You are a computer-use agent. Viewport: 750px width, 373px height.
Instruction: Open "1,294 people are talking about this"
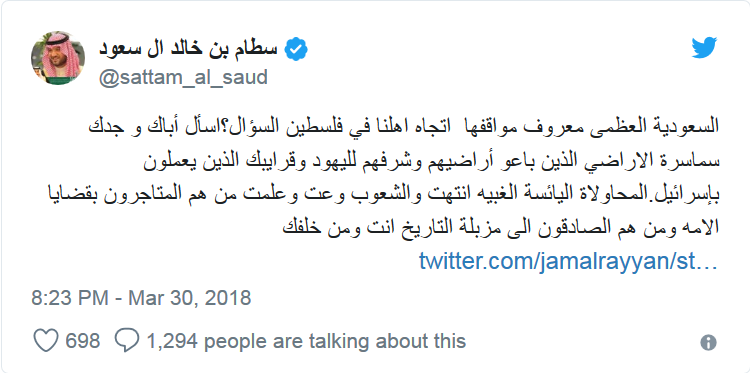click(306, 341)
